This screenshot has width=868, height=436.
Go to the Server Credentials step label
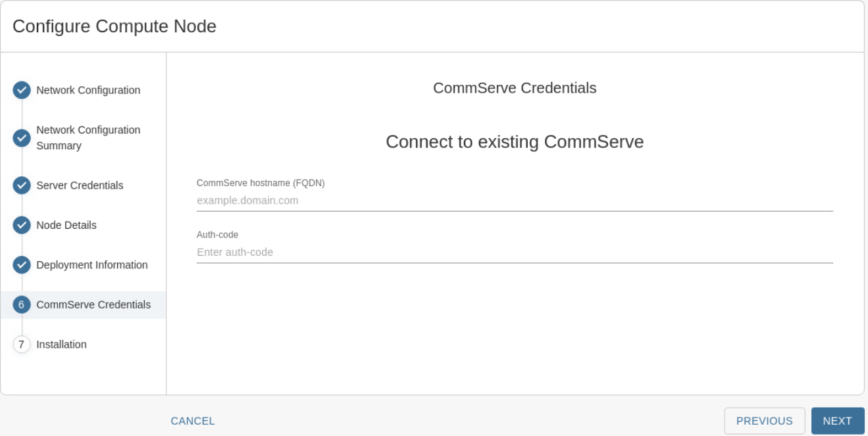pyautogui.click(x=80, y=185)
